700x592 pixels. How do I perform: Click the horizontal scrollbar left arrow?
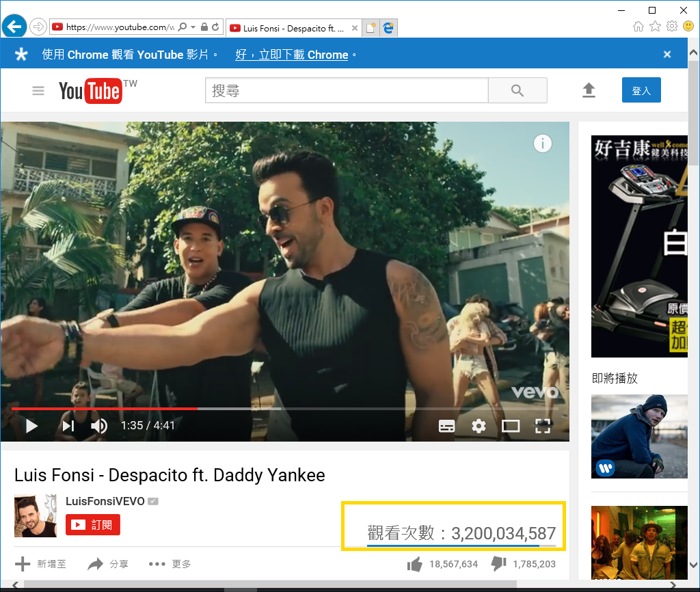pyautogui.click(x=16, y=585)
